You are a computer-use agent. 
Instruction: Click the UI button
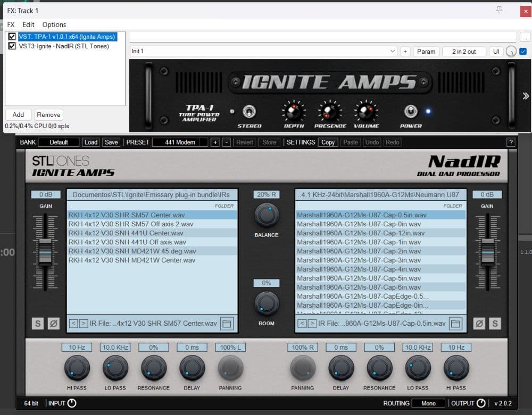[496, 52]
